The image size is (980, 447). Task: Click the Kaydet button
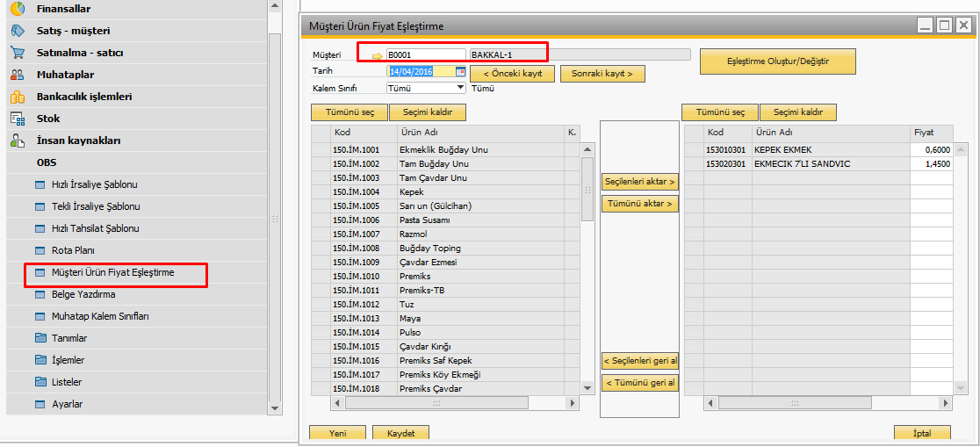click(400, 433)
